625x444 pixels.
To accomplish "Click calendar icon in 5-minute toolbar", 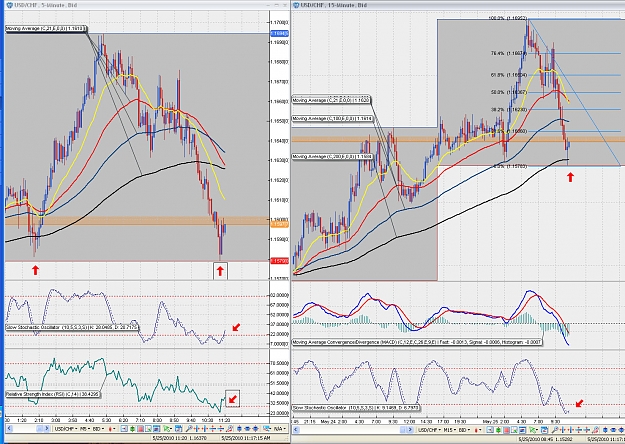I will pyautogui.click(x=178, y=429).
